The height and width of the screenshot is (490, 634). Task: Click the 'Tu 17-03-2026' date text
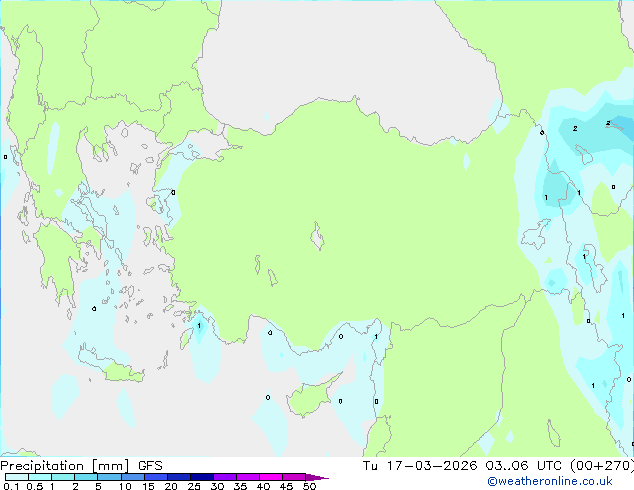pos(420,466)
